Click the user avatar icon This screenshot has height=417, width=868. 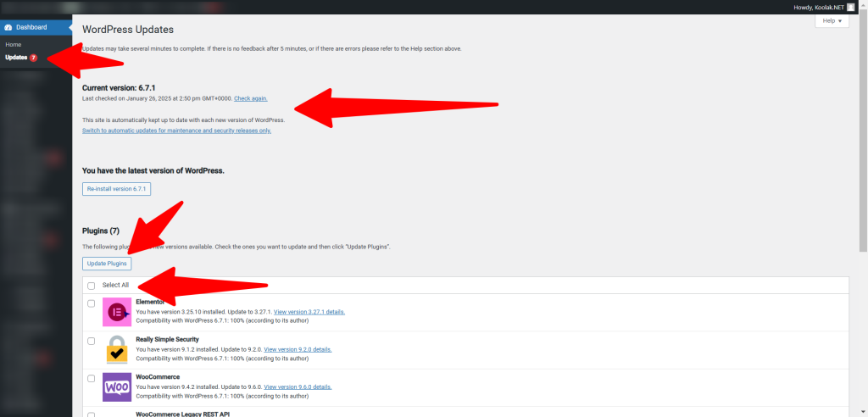click(x=851, y=7)
